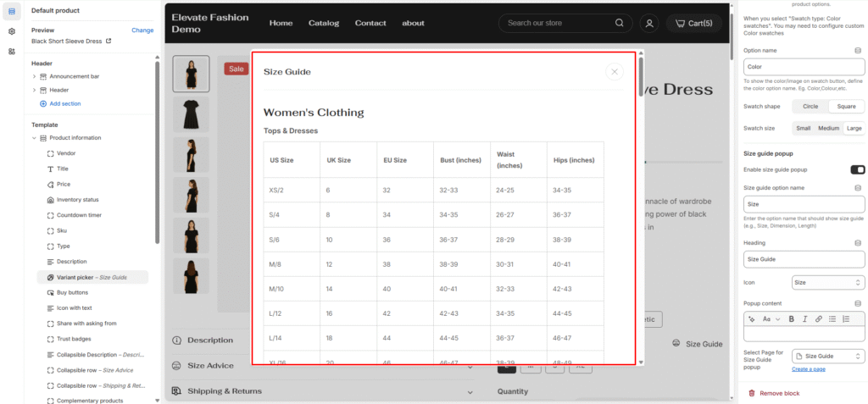The width and height of the screenshot is (868, 404).
Task: Click the Remove block trash icon
Action: click(x=752, y=393)
